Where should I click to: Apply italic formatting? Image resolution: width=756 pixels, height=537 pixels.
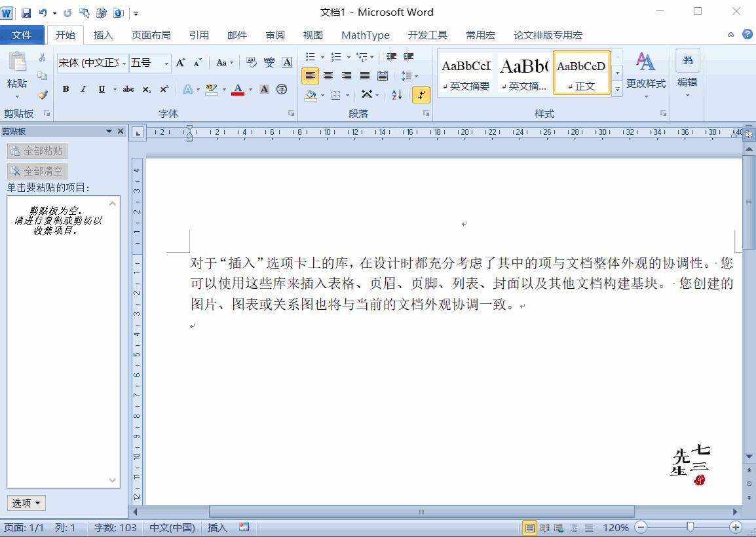point(83,89)
